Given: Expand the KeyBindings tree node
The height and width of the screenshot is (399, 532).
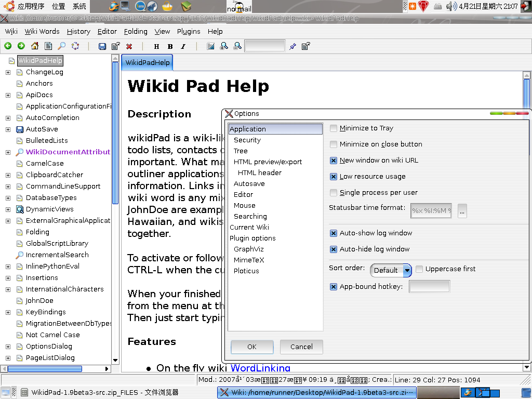Looking at the screenshot, I should point(8,312).
